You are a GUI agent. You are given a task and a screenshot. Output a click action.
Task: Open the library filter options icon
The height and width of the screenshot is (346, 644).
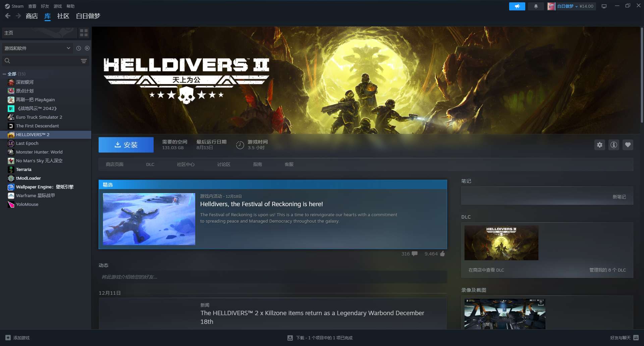pos(84,61)
